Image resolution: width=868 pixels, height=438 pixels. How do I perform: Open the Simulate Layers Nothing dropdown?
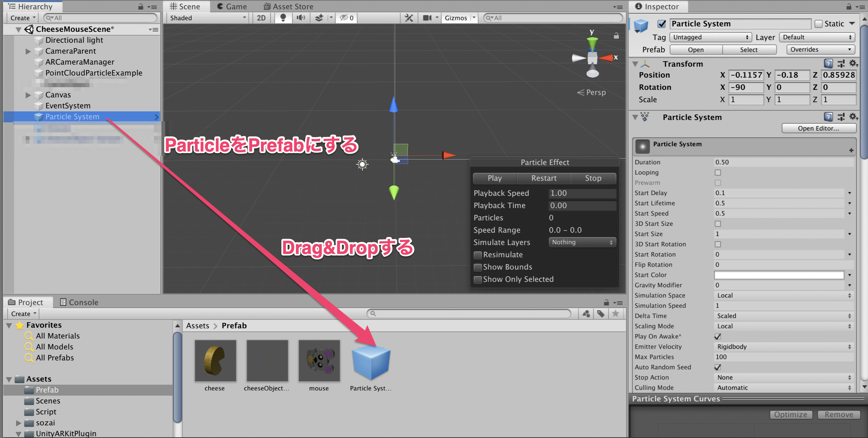click(582, 242)
